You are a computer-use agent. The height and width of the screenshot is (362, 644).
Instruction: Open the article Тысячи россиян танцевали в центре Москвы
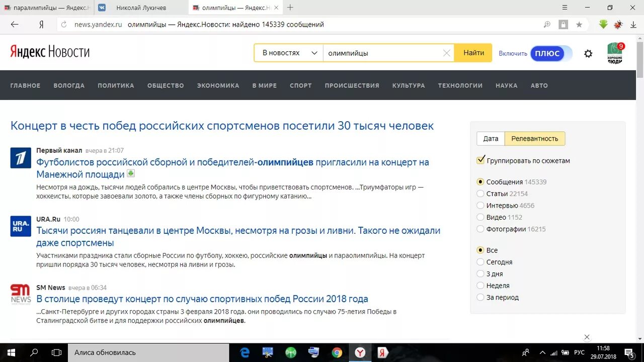[x=238, y=237]
